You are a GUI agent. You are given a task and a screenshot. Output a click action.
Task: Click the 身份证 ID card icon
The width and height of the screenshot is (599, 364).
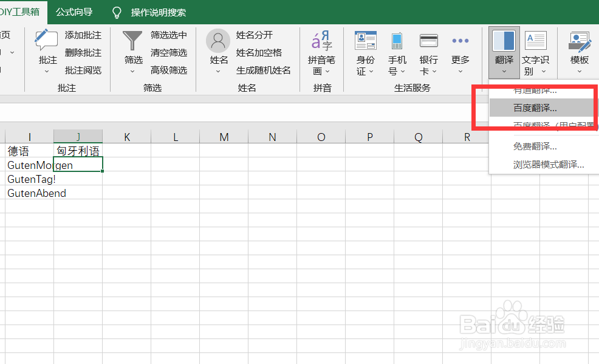366,41
